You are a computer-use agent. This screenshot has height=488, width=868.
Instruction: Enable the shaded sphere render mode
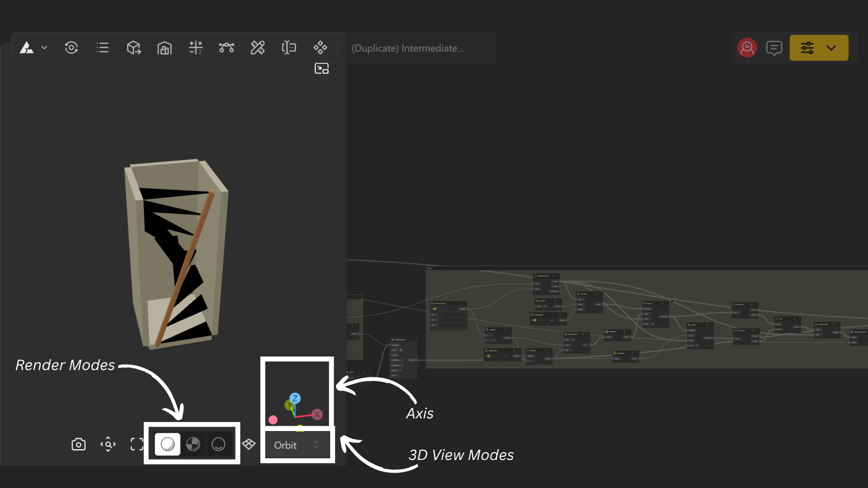[168, 445]
